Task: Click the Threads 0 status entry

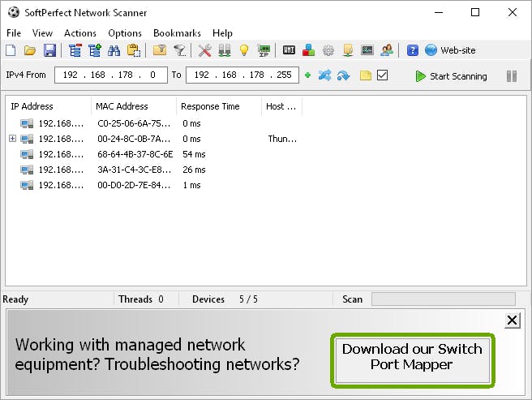Action: pyautogui.click(x=141, y=299)
